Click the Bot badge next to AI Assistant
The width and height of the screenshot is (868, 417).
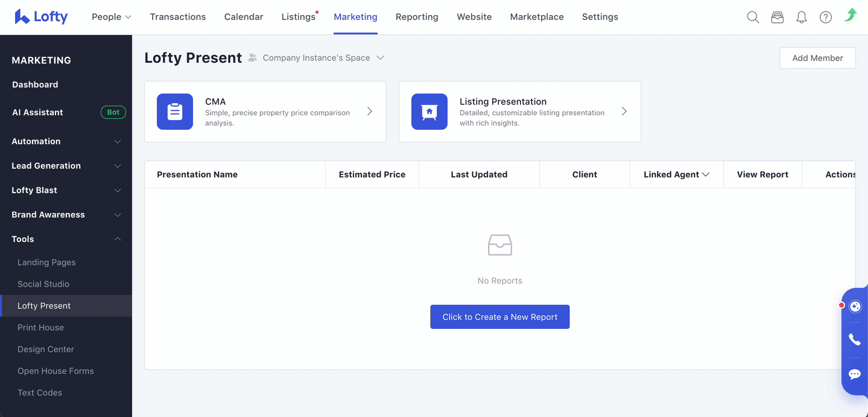(x=113, y=112)
